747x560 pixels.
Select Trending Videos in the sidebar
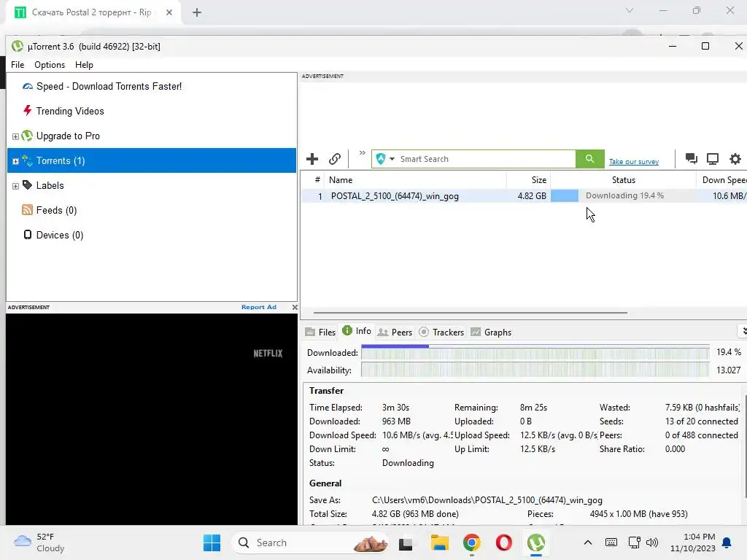[x=70, y=111]
